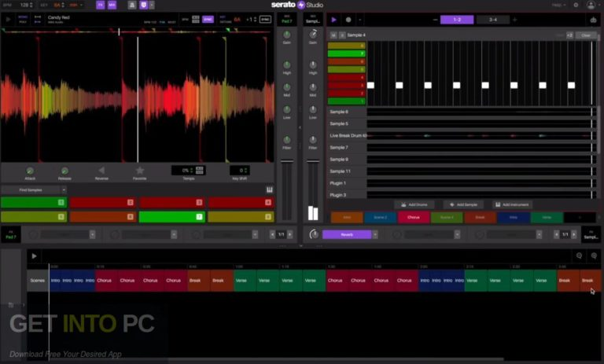Click the project key 8A stepper
The height and width of the screenshot is (364, 604).
pos(63,5)
